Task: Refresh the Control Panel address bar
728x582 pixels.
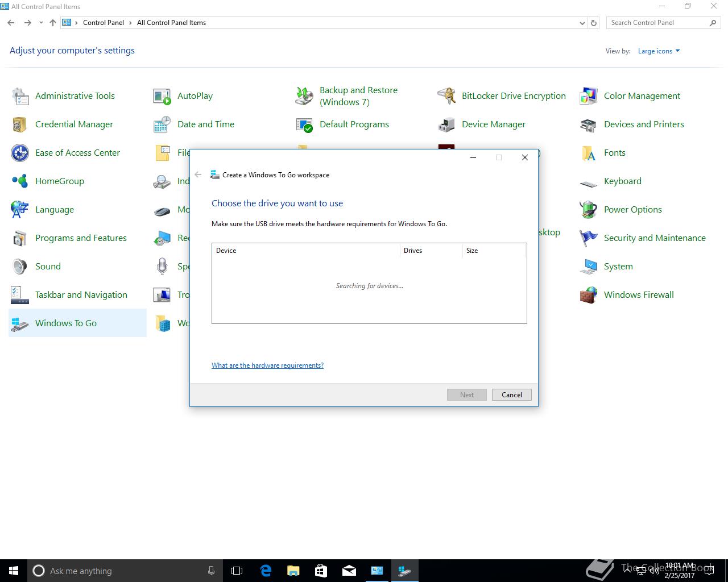Action: [x=594, y=23]
